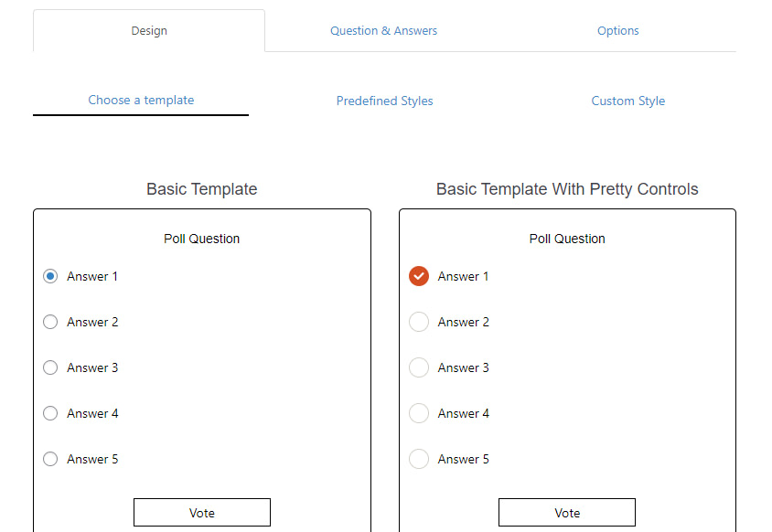Select the Choose a template tab
The image size is (772, 532).
pyautogui.click(x=141, y=101)
